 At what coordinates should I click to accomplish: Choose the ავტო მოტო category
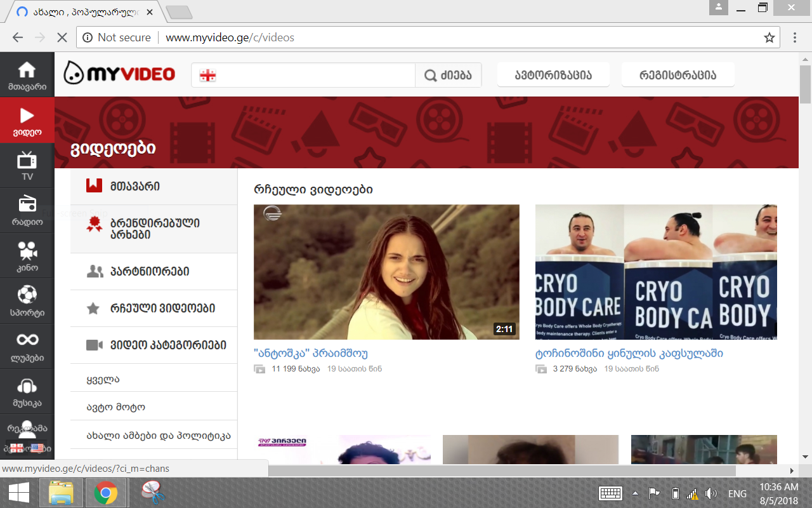click(116, 407)
